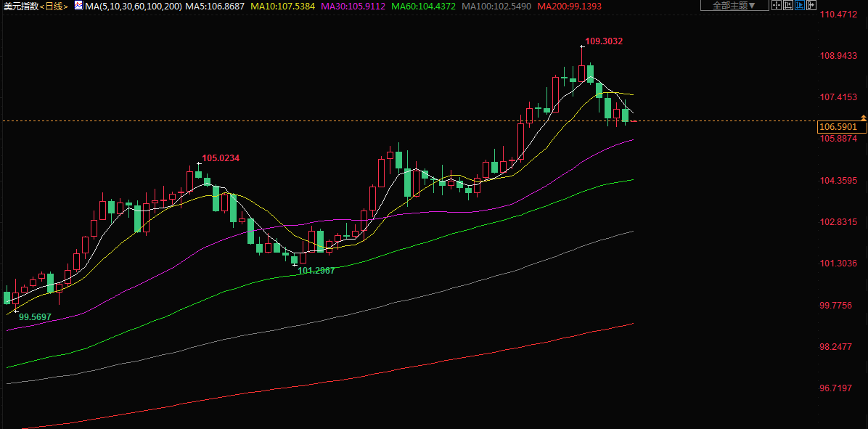Click the MA5:106.8687 legend value

216,7
